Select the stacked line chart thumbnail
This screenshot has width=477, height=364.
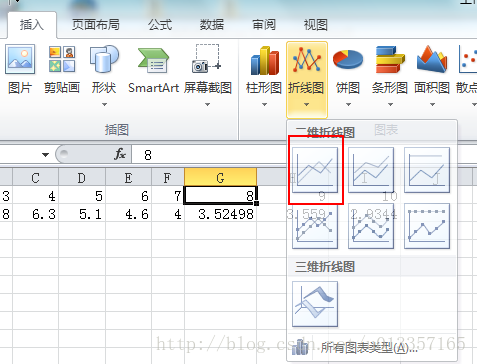[371, 170]
